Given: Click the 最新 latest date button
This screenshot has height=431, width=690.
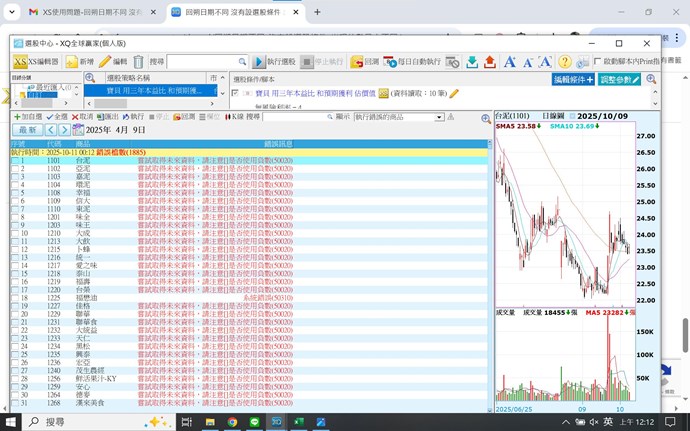Looking at the screenshot, I should [27, 130].
